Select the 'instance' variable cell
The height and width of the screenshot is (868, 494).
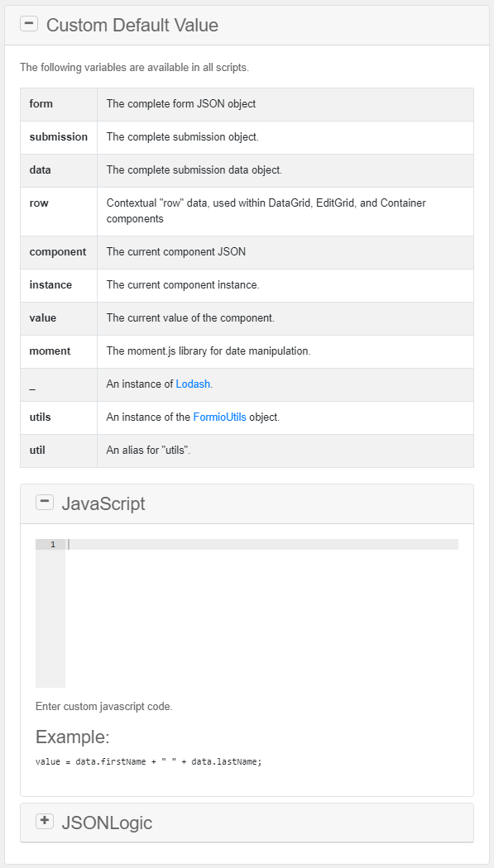[x=59, y=286]
